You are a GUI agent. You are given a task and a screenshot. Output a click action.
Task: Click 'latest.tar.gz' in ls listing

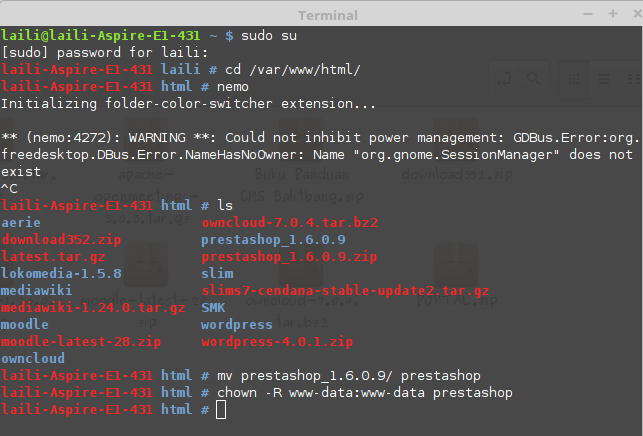click(x=53, y=257)
